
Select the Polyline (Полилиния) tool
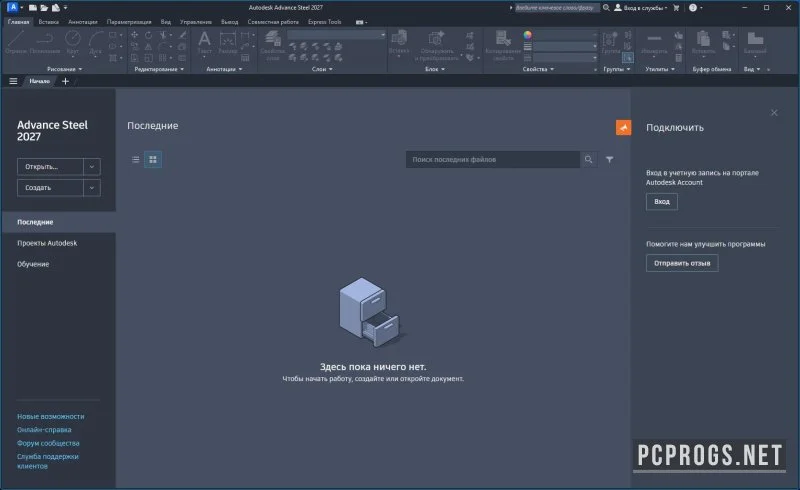45,42
